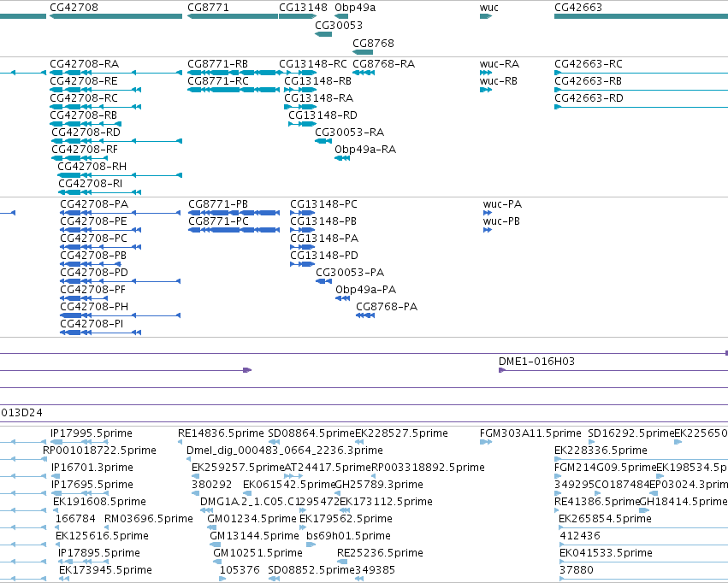This screenshot has width=728, height=583.
Task: Select protein CG42708-PA
Action: (x=94, y=204)
